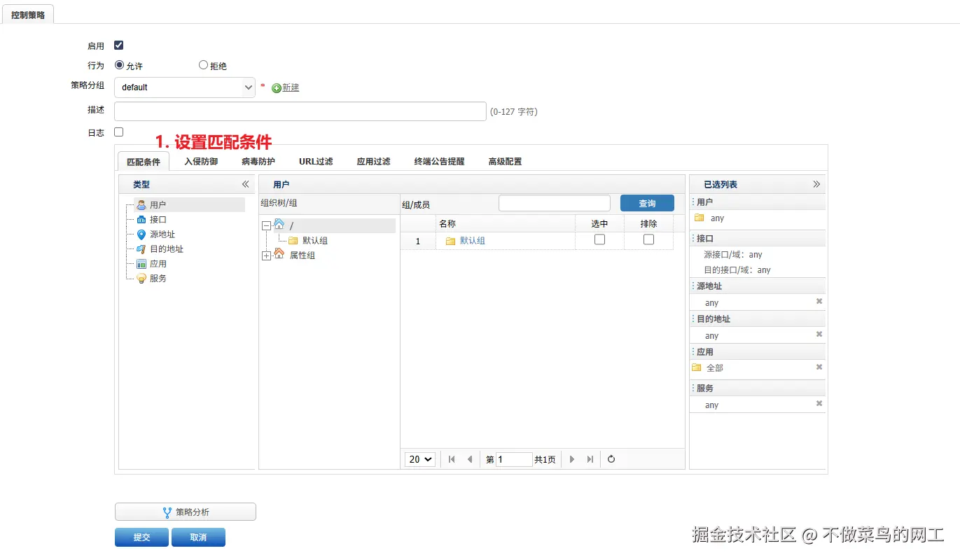The image size is (960, 560).
Task: Click the 查询 search button
Action: click(x=647, y=203)
